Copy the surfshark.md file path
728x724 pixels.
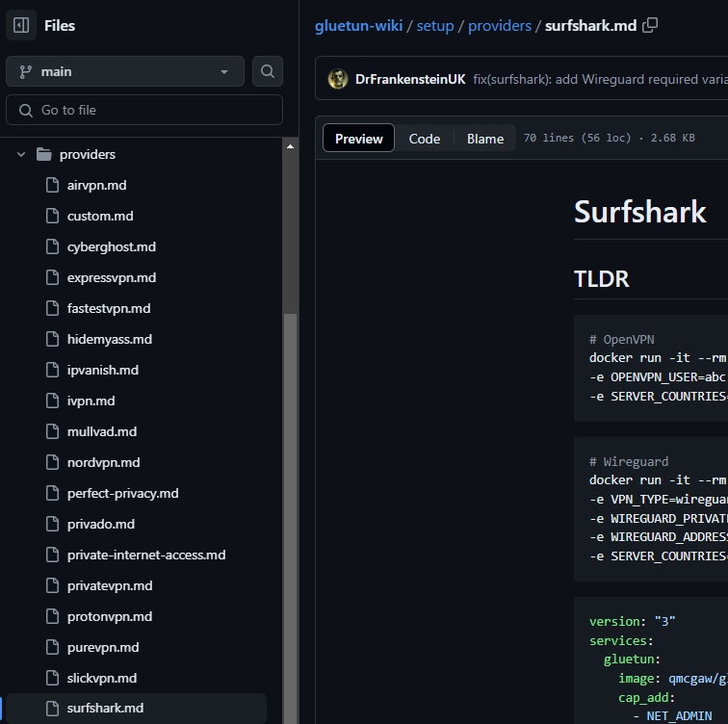click(650, 25)
